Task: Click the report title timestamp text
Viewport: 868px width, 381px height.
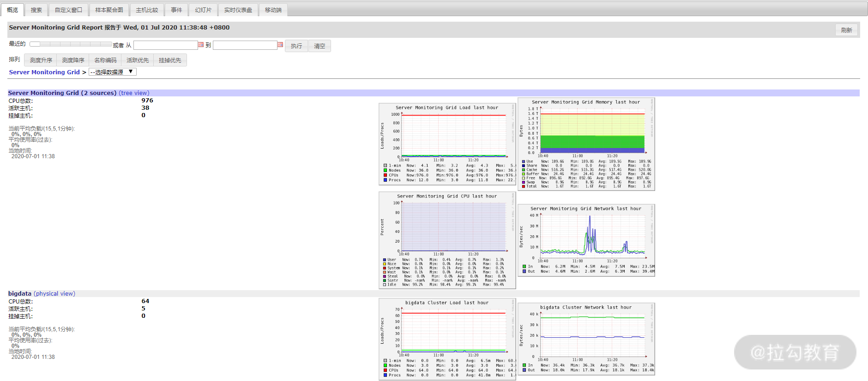Action: coord(176,28)
